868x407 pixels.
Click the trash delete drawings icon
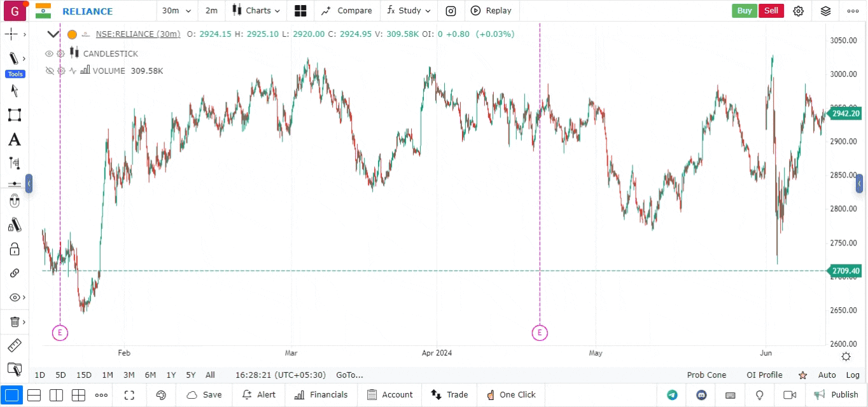click(x=14, y=322)
